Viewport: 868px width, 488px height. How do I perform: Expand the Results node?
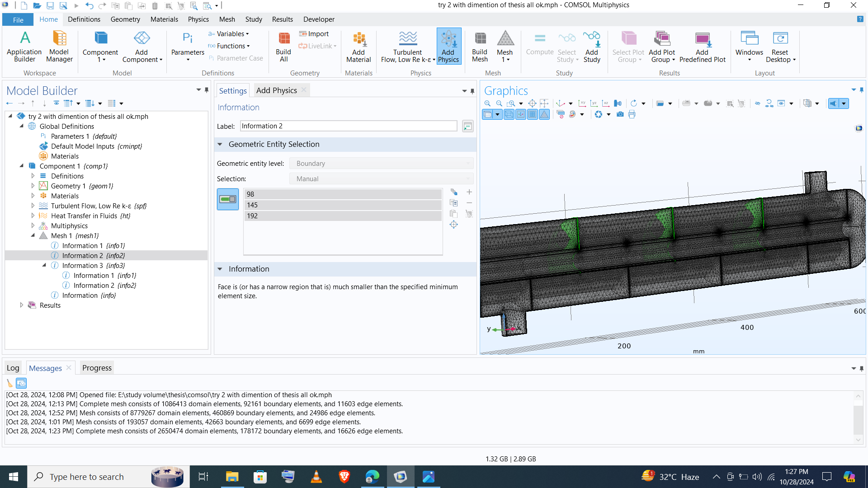(21, 305)
